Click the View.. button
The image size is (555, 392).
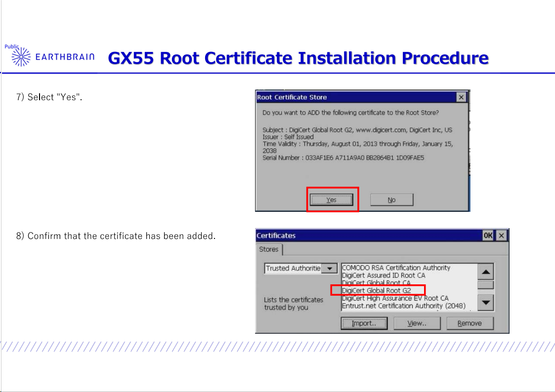417,323
